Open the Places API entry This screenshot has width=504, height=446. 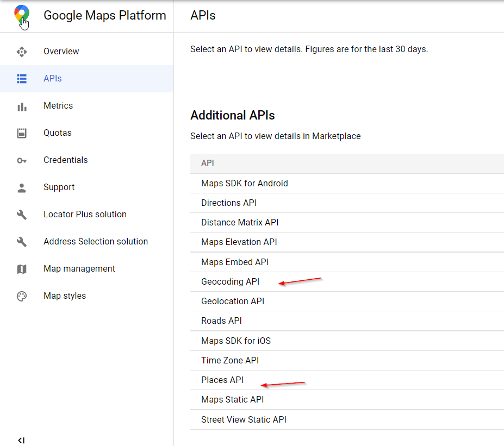(222, 380)
